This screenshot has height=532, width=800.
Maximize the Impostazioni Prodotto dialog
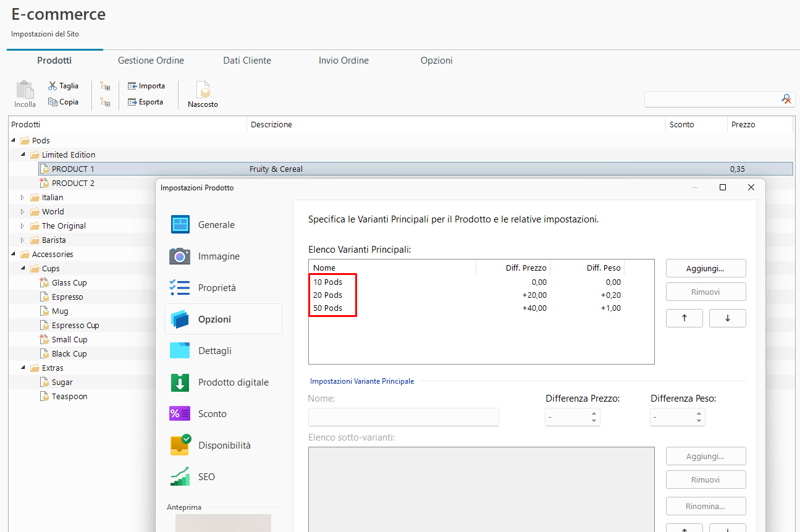point(723,187)
